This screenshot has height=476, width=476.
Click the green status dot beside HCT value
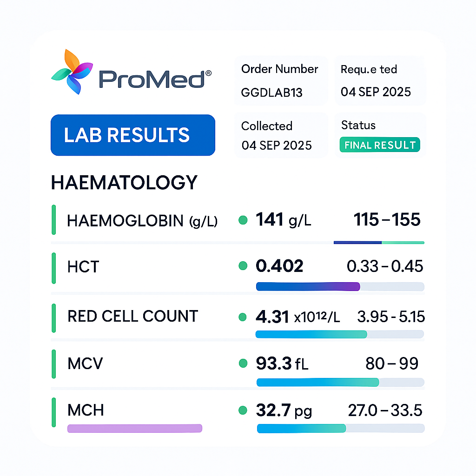coord(242,266)
